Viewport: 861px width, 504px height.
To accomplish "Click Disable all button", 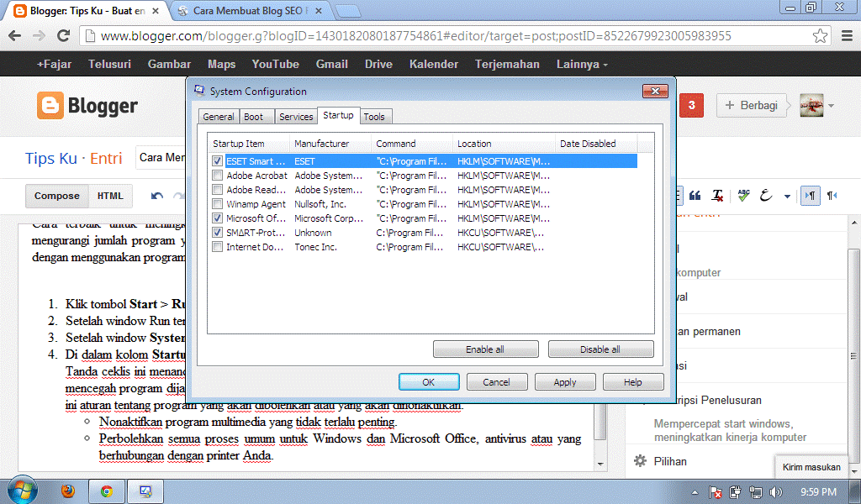I will 600,349.
